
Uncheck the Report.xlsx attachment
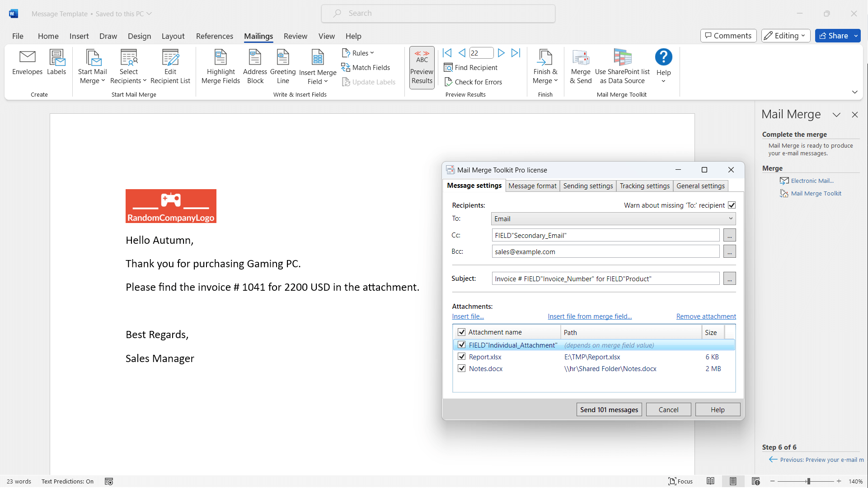coord(462,356)
